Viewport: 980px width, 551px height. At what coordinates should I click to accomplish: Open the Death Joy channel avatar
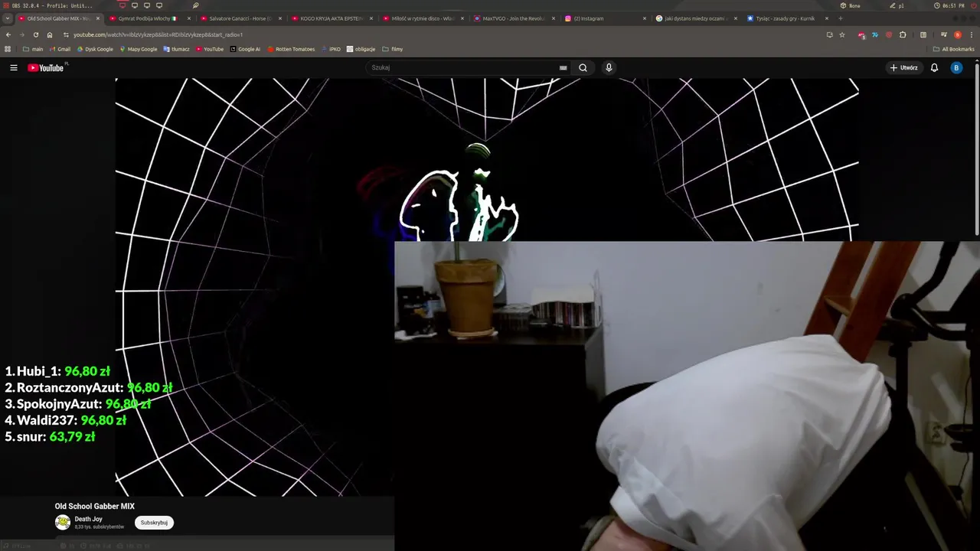(x=63, y=522)
